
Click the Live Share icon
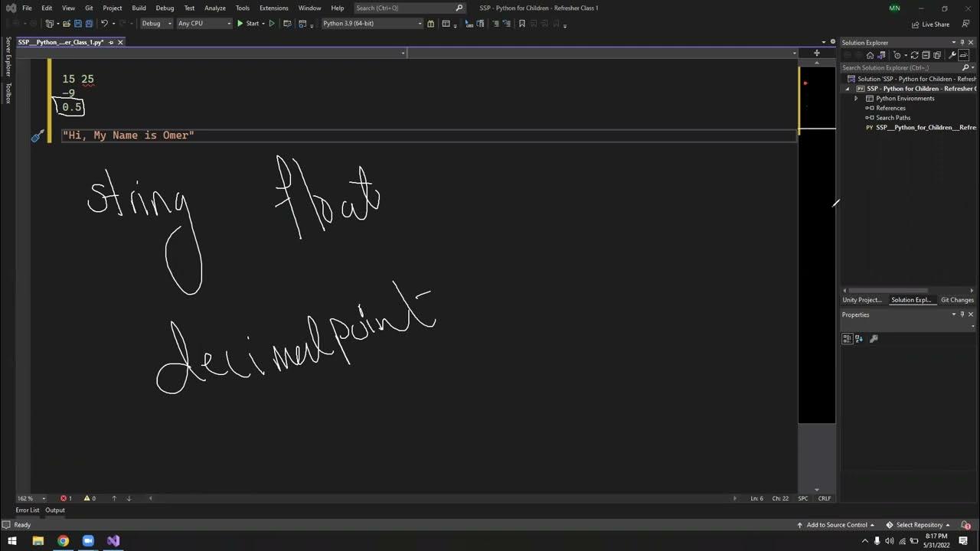(x=915, y=24)
